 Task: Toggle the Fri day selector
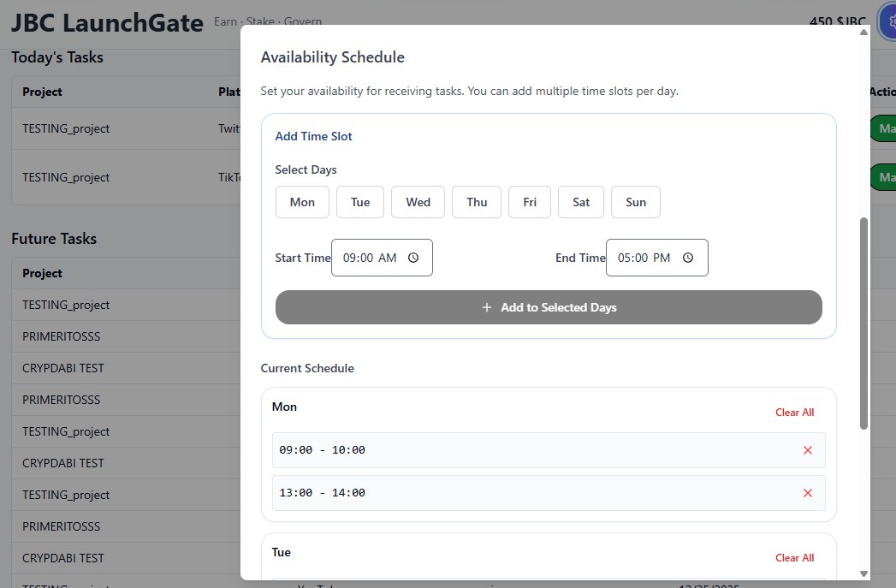coord(530,202)
